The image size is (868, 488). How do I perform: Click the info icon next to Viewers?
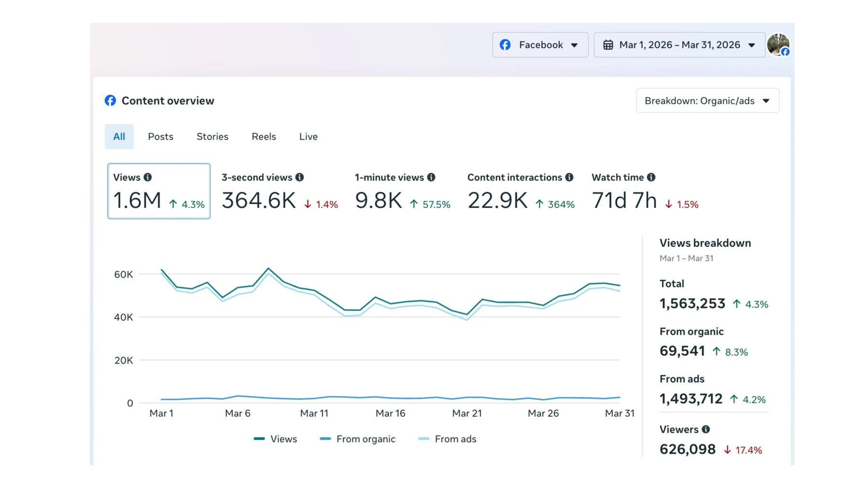[x=705, y=429]
